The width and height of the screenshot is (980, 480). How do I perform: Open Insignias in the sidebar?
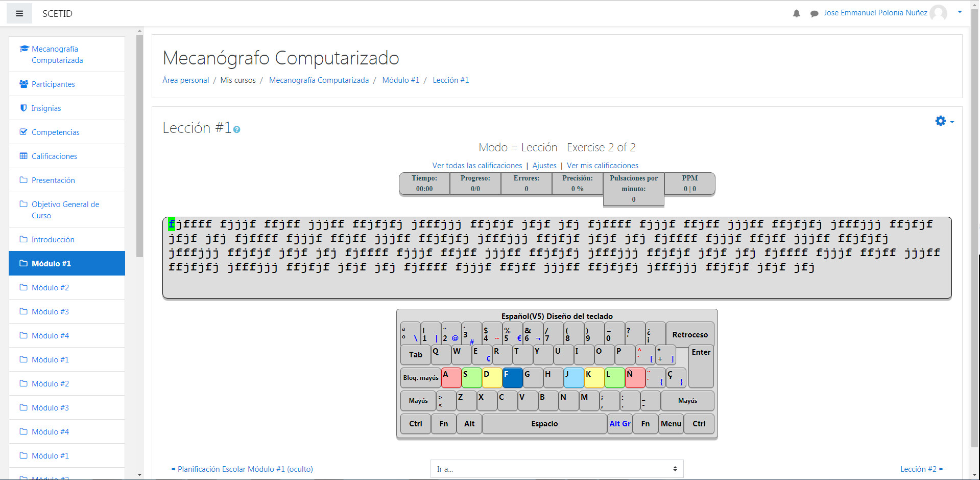tap(46, 108)
